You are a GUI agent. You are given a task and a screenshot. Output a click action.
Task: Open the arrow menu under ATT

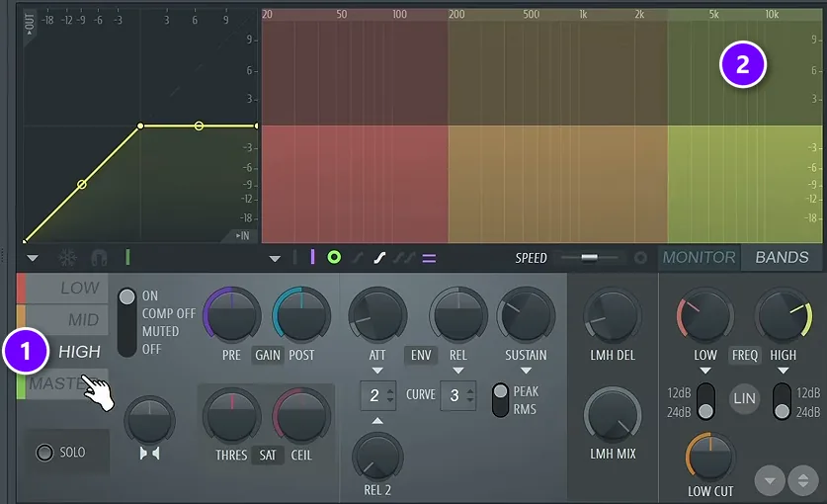377,371
